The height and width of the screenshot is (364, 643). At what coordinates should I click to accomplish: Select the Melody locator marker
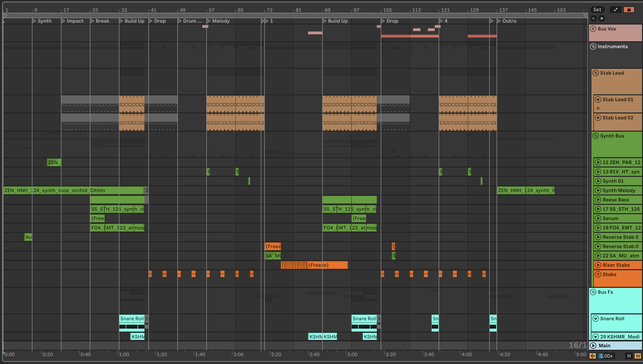point(209,21)
